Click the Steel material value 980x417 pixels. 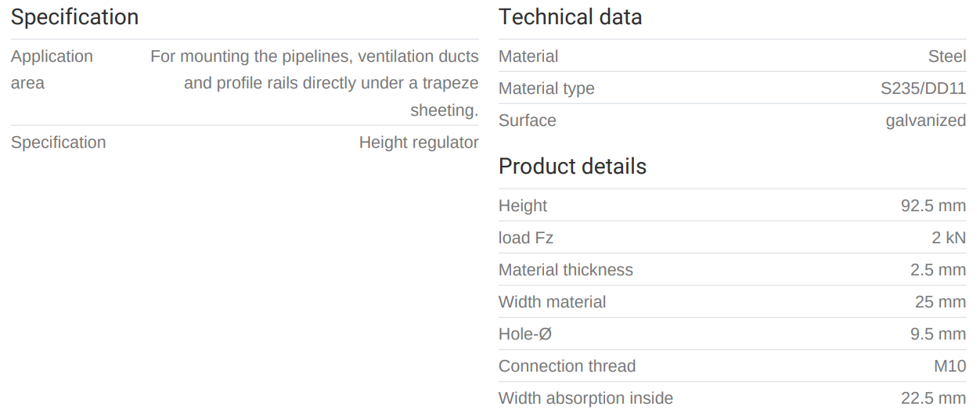(947, 56)
